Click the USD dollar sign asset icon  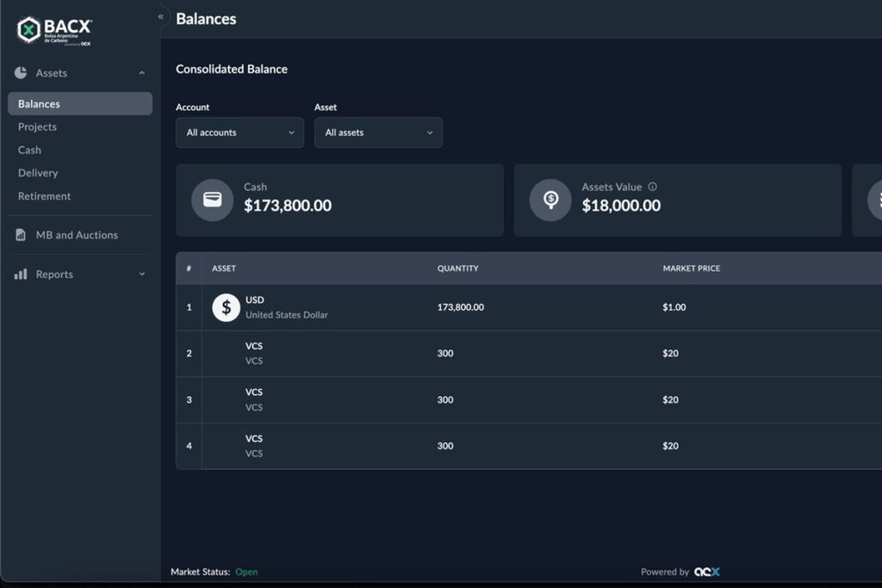click(x=226, y=307)
